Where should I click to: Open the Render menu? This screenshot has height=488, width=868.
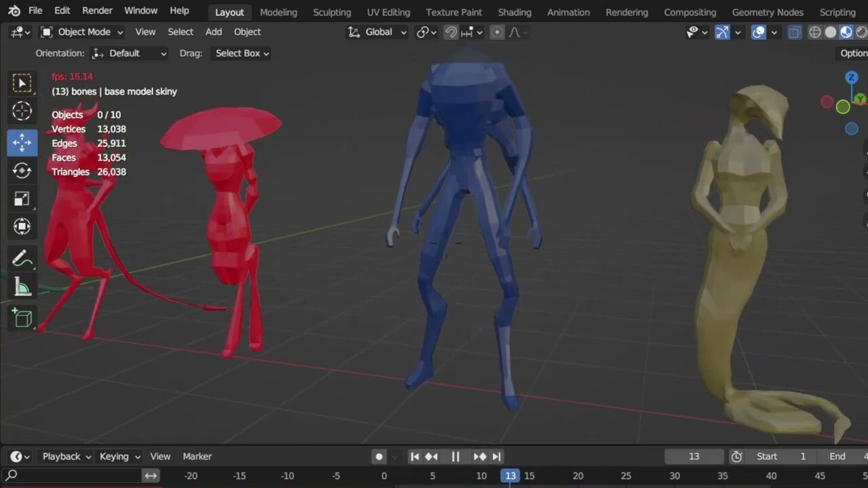coord(97,10)
